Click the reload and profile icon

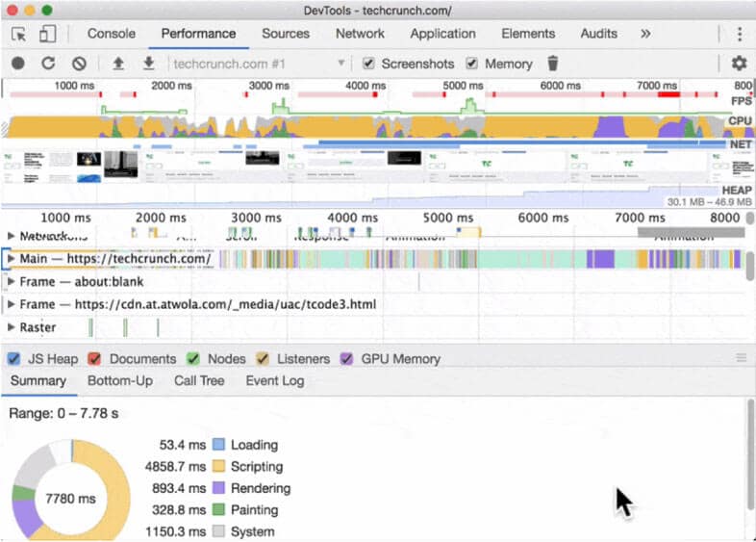click(x=48, y=64)
